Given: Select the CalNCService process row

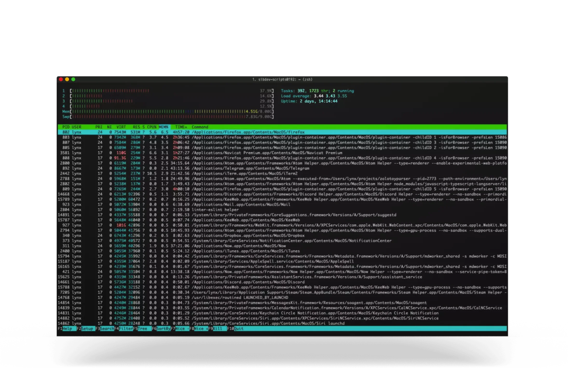Looking at the screenshot, I should click(282, 308).
